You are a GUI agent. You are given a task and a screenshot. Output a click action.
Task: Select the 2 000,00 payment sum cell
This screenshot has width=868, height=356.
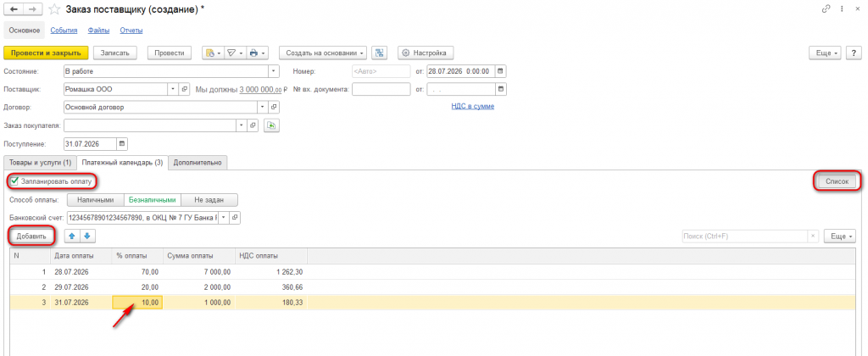[x=198, y=287]
